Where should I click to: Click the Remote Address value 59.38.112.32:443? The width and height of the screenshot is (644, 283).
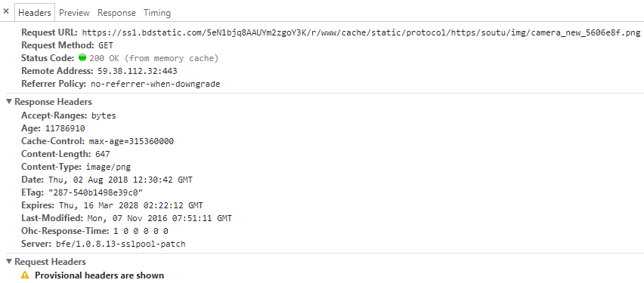[137, 71]
